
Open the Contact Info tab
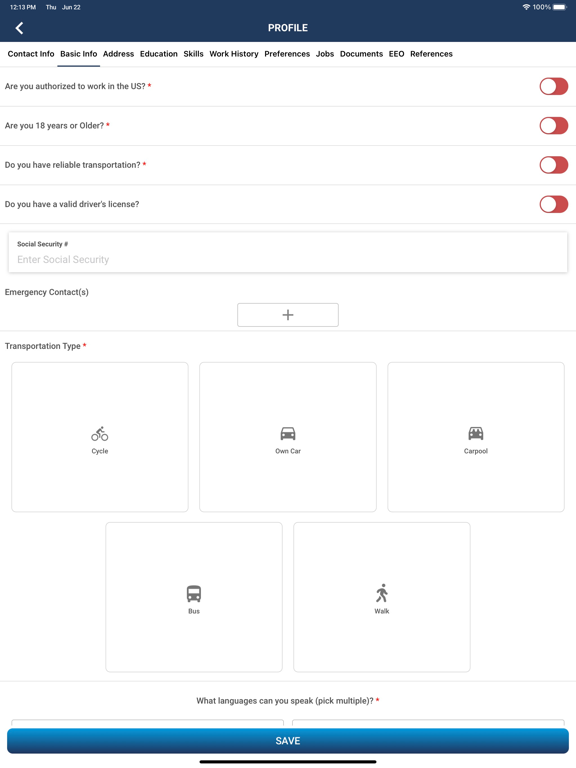pyautogui.click(x=31, y=54)
